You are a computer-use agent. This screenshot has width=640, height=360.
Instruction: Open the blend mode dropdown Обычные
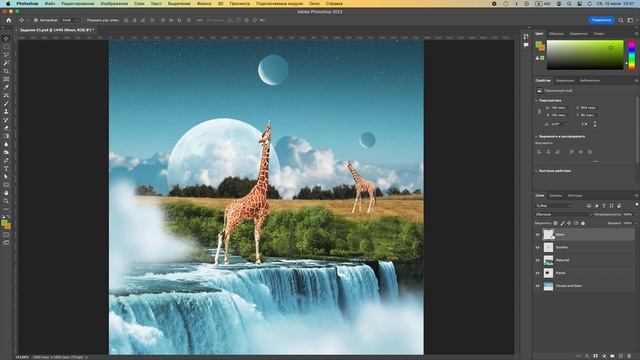coord(563,214)
